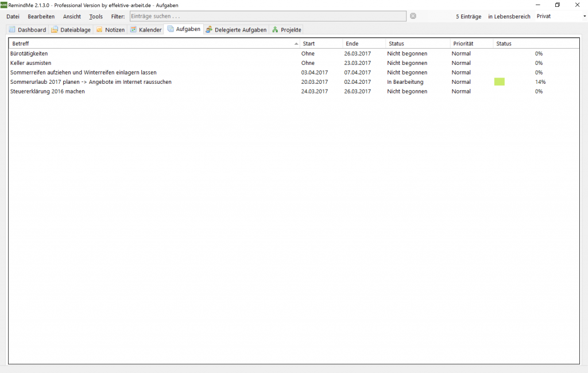
Task: Click the RemindMe app icon in title bar
Action: (3, 5)
